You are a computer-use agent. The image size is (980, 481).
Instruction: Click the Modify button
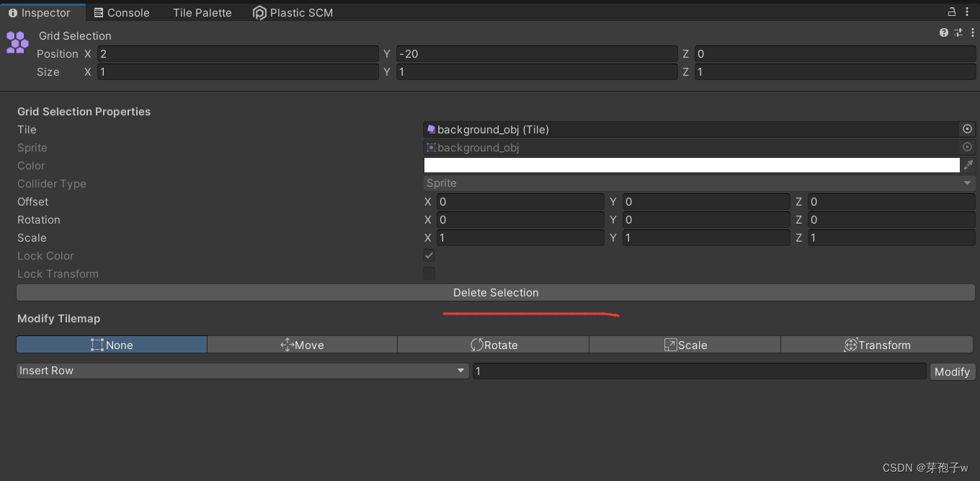coord(952,371)
